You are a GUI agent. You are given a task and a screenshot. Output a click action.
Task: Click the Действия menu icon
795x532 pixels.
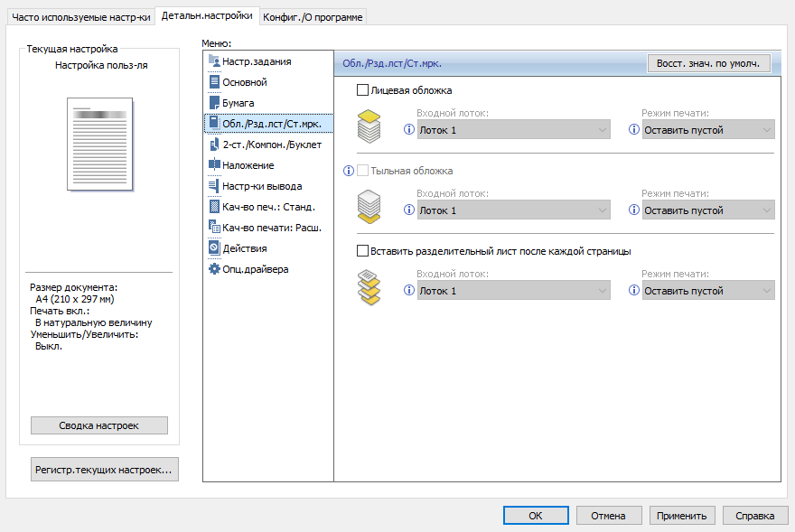[214, 247]
